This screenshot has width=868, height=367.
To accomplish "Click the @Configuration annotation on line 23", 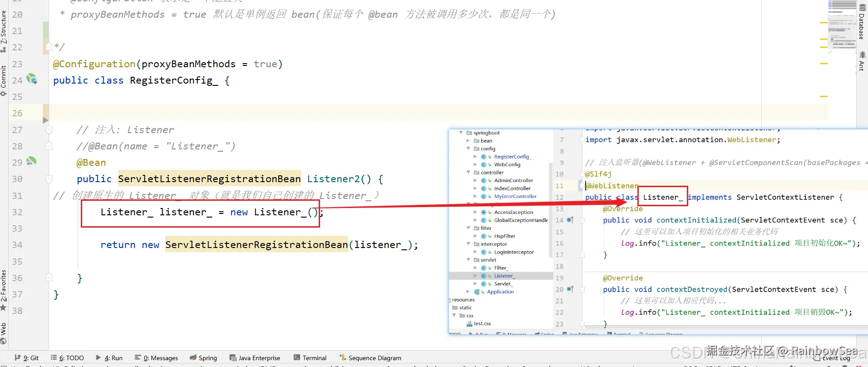I will coord(94,64).
